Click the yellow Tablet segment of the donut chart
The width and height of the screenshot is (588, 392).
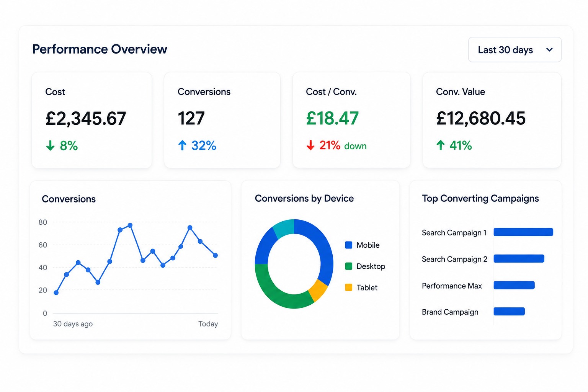coord(318,290)
